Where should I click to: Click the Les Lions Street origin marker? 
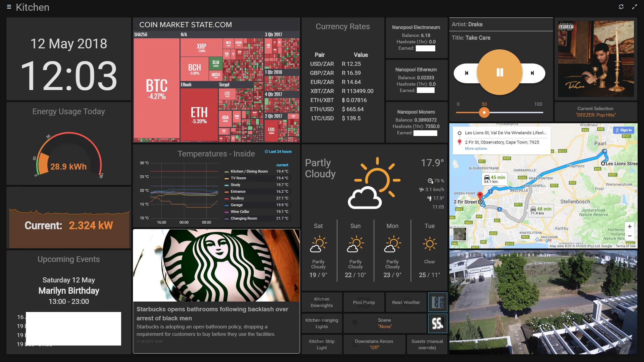(x=603, y=164)
